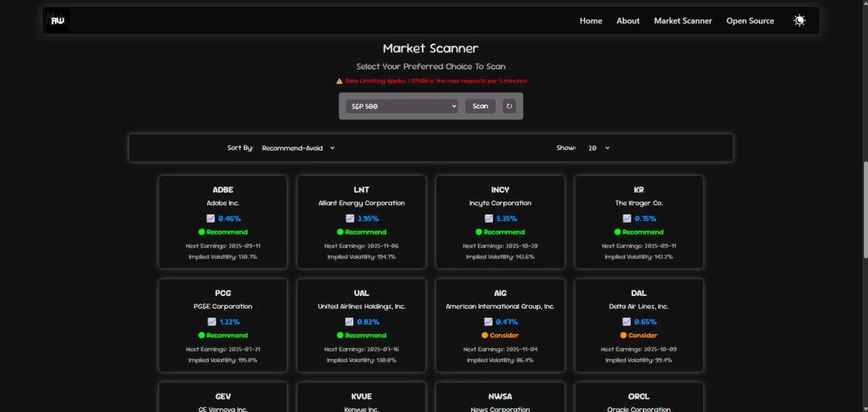Click the green Recommend dot on UAL card

tap(340, 335)
